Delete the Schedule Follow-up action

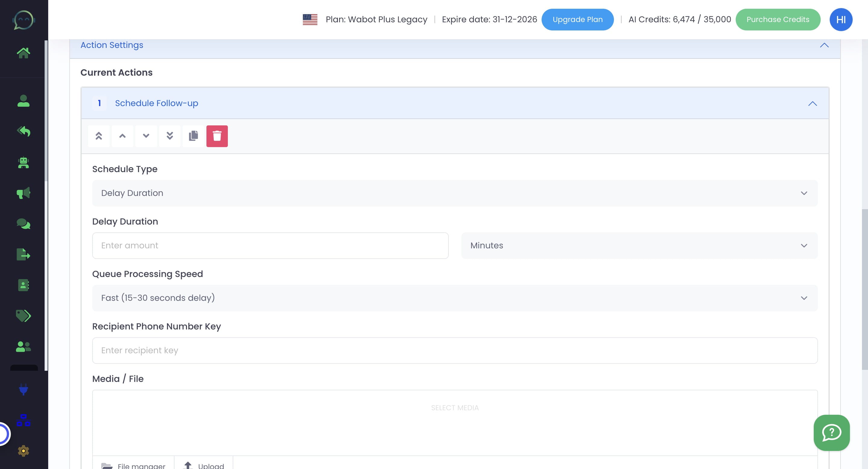pyautogui.click(x=217, y=136)
